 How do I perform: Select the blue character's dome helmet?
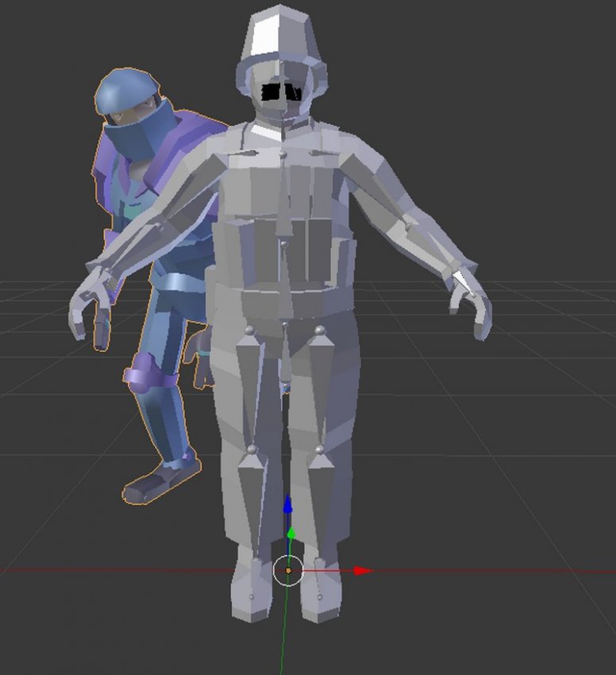(x=125, y=88)
